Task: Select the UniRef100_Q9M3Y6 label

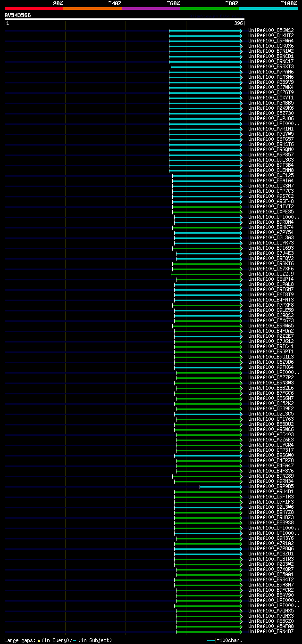Action: coord(271,538)
